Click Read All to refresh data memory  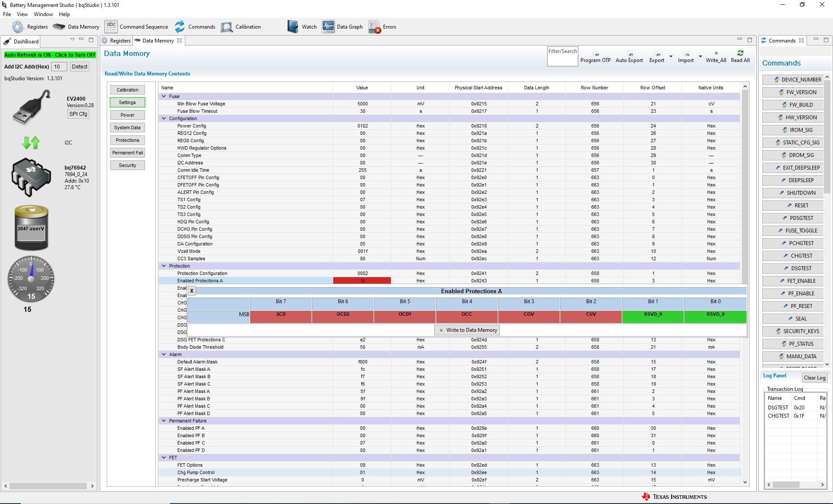coord(740,57)
